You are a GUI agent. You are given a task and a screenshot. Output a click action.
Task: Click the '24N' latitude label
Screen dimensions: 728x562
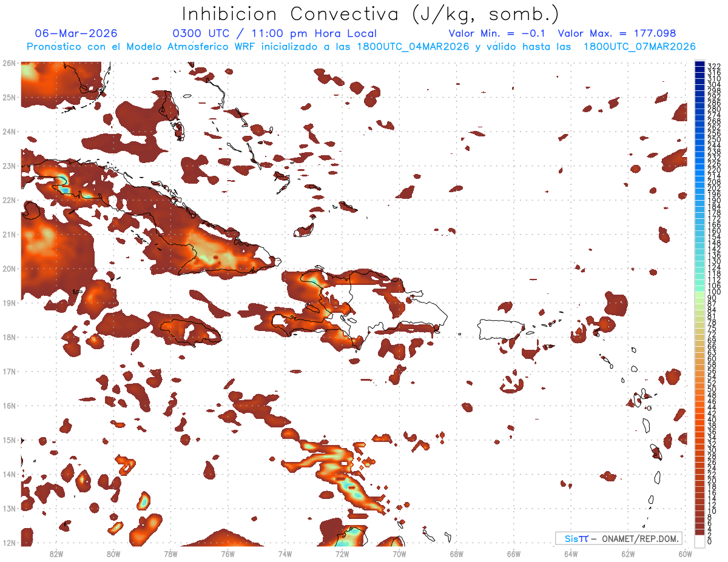[x=9, y=132]
